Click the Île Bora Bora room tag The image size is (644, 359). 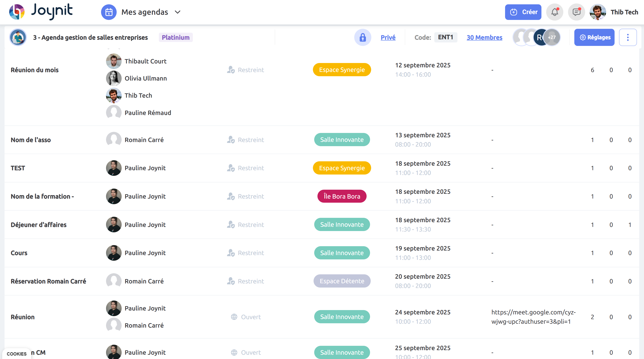[342, 196]
